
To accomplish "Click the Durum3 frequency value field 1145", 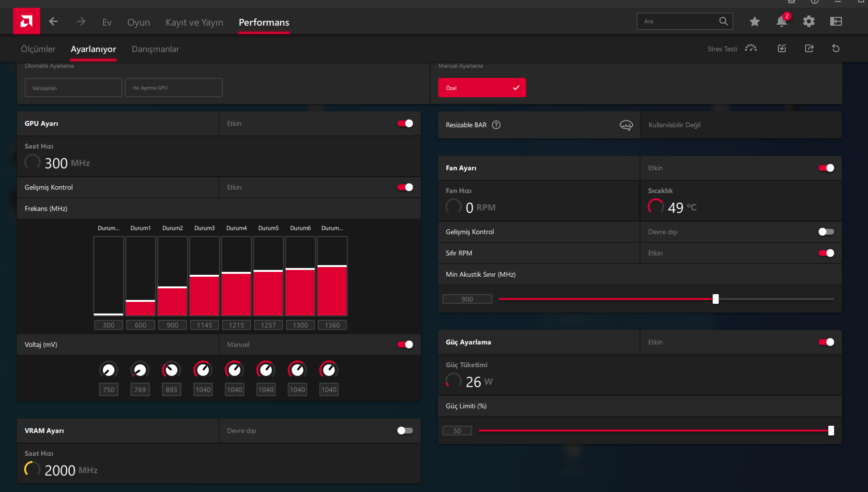I will tap(204, 325).
